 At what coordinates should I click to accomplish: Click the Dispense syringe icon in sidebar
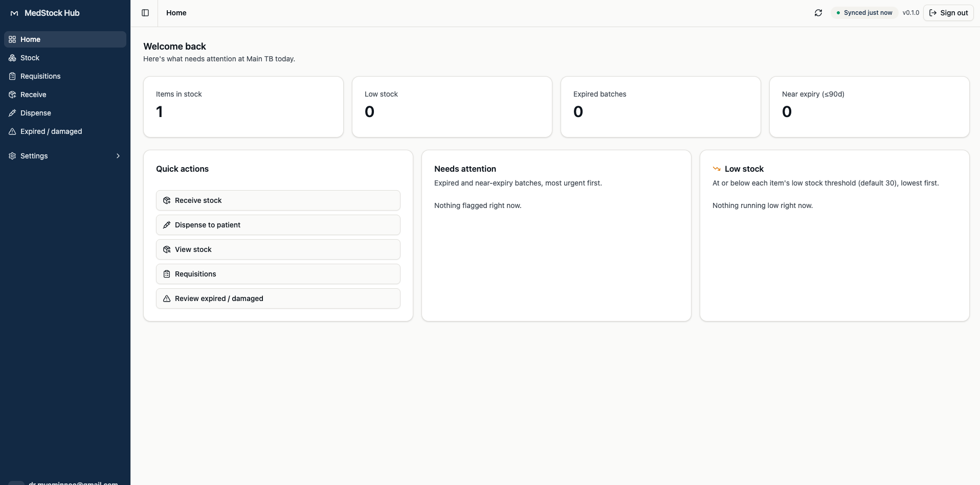coord(12,113)
